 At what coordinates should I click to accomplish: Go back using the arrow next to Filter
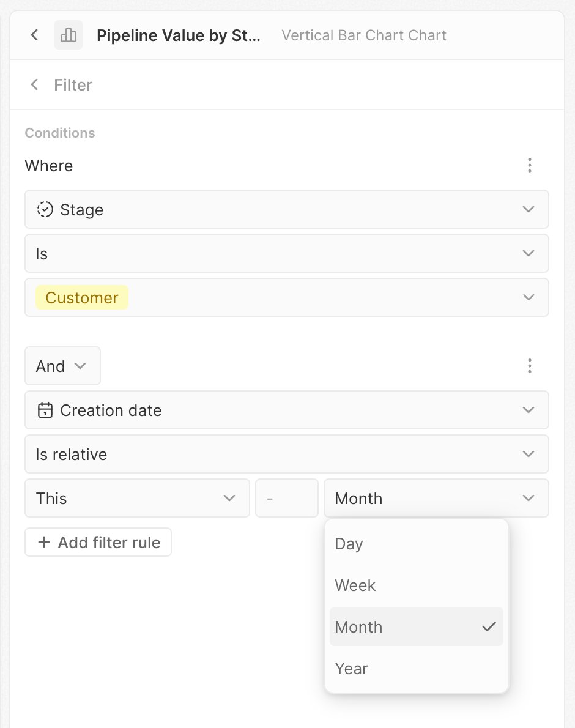34,84
